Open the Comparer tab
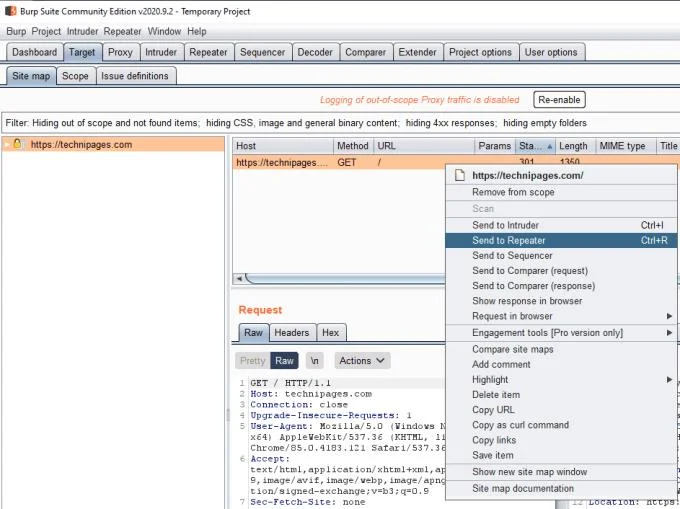Image resolution: width=680 pixels, height=509 pixels. [366, 52]
